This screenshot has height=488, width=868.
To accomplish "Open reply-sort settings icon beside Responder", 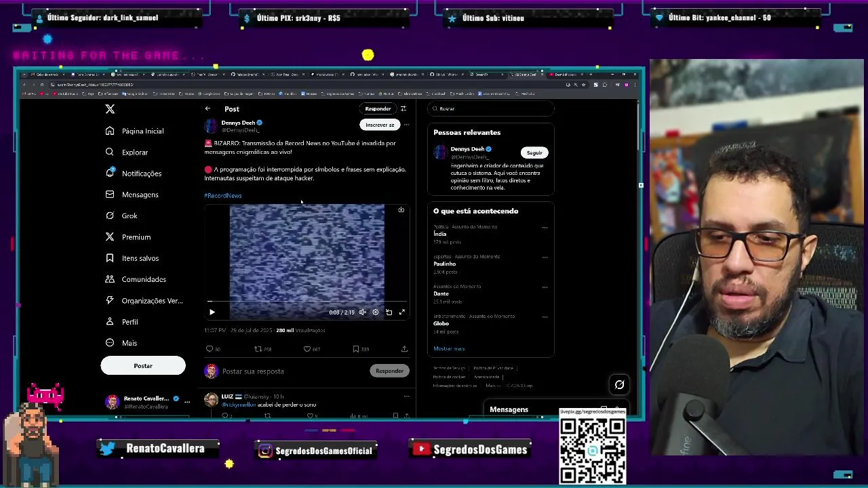I will coord(403,108).
